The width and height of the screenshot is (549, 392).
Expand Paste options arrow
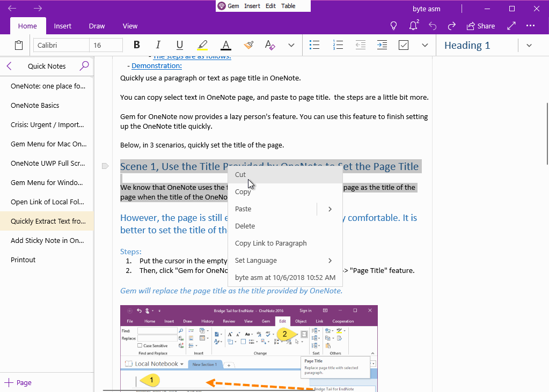pyautogui.click(x=330, y=209)
